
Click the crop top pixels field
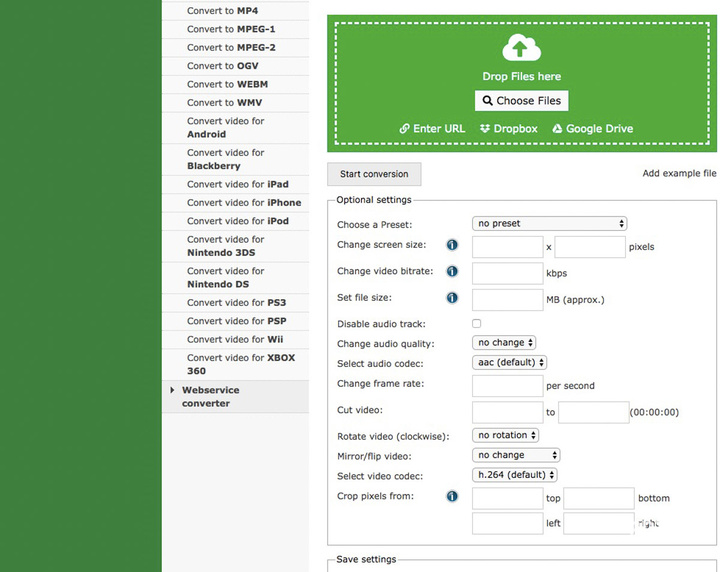point(507,499)
